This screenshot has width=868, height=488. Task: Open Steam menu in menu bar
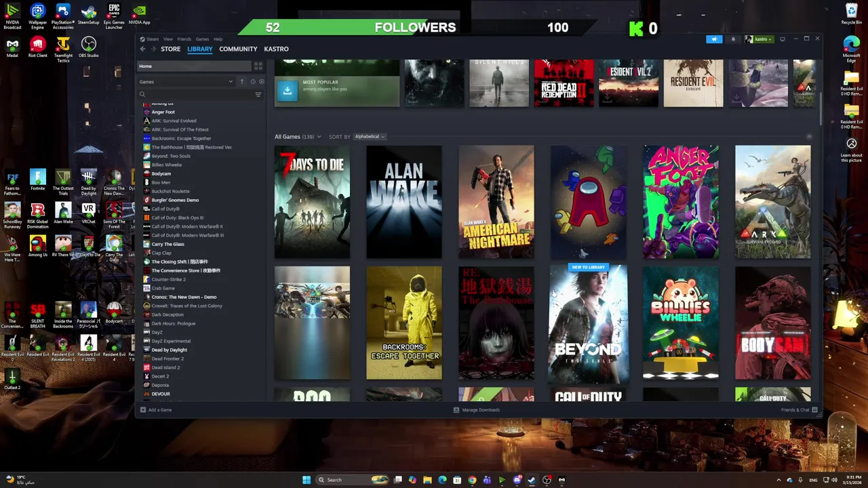tap(153, 39)
